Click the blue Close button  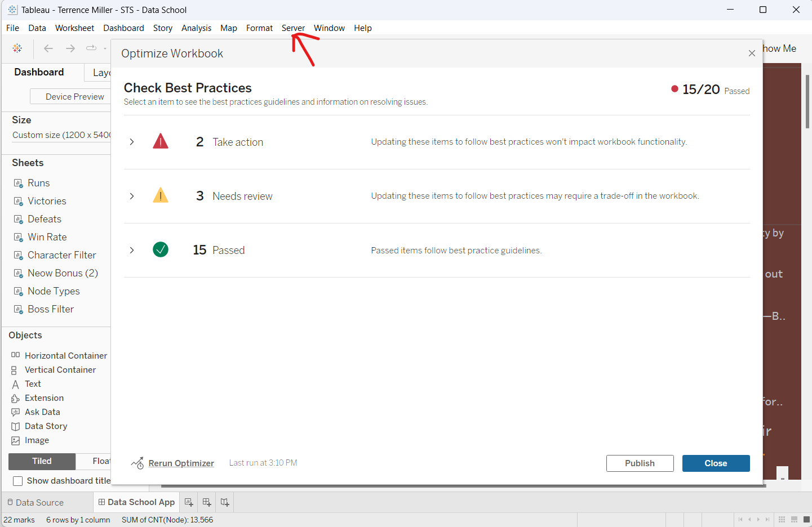point(716,463)
